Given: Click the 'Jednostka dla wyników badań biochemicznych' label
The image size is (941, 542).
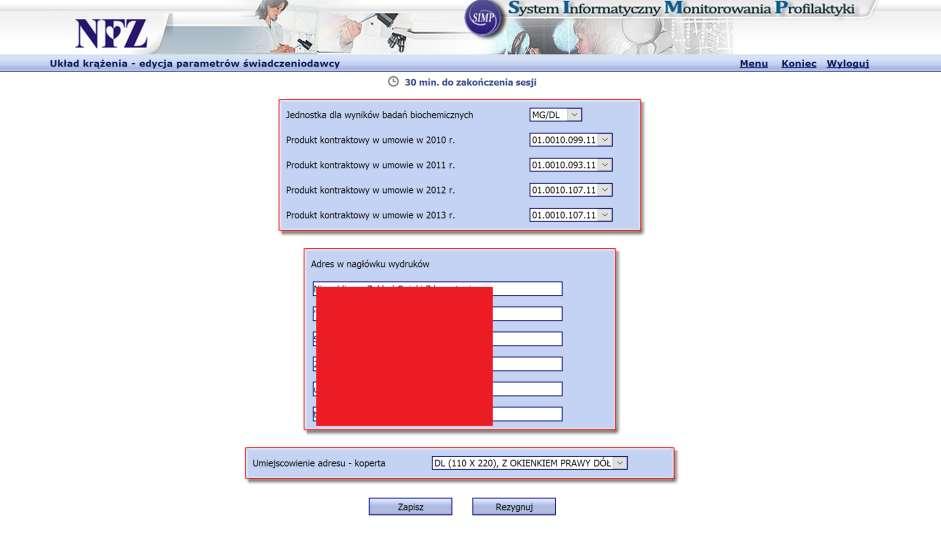Looking at the screenshot, I should click(379, 115).
